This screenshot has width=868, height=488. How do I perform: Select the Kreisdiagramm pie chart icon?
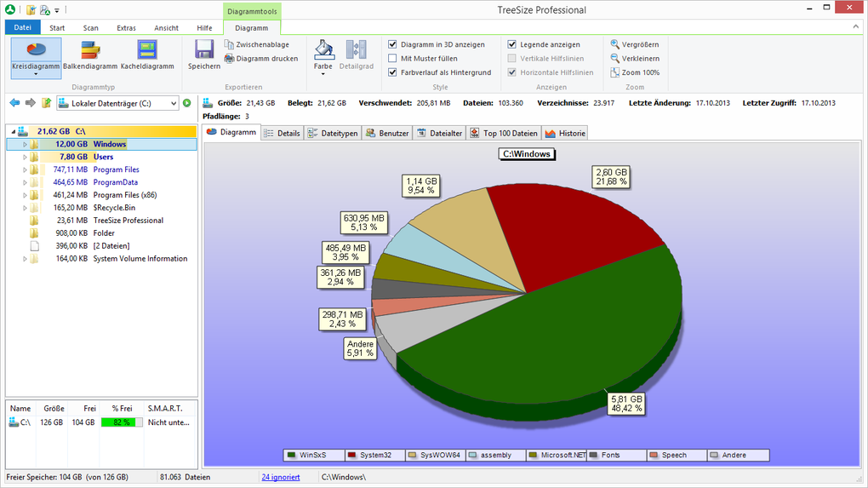coord(36,50)
